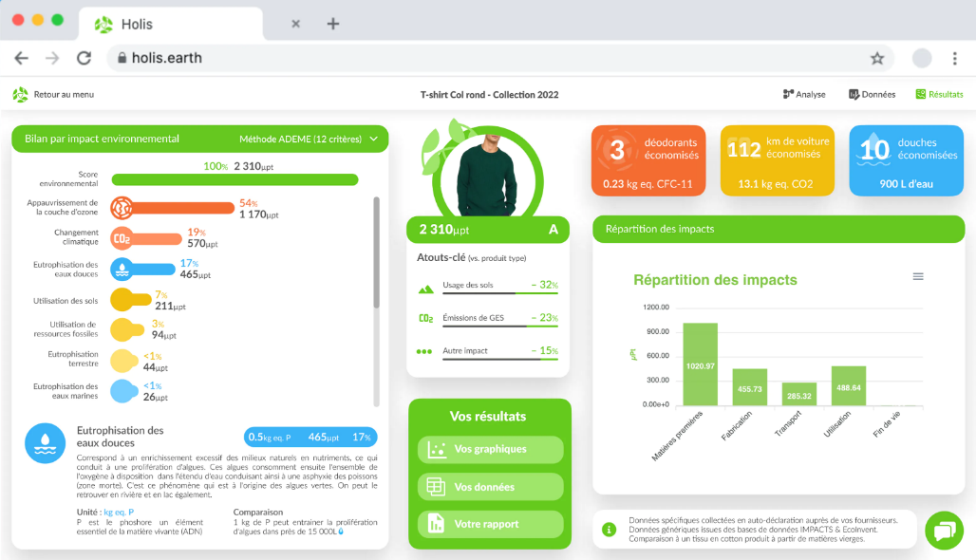Switch to the Analyse tab
The height and width of the screenshot is (560, 976).
point(803,95)
